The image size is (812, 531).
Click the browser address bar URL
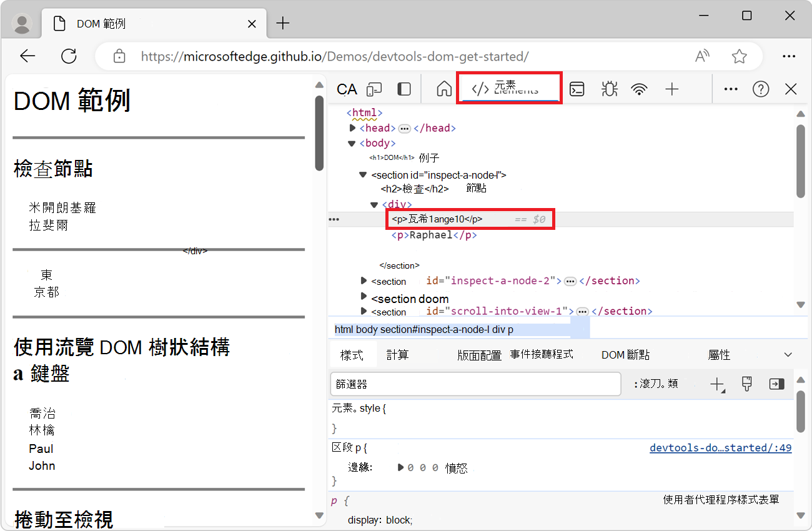pyautogui.click(x=335, y=56)
